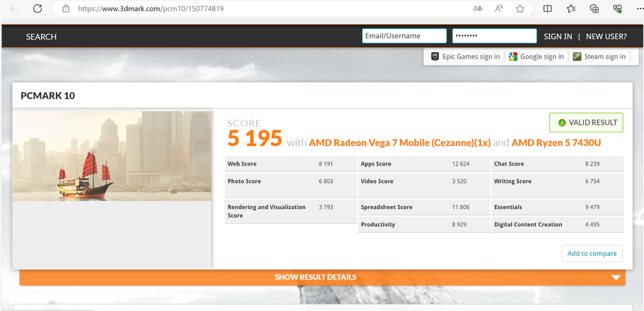Click the white arrow on result details bar
Screen dimensions: 644x311
pos(615,278)
